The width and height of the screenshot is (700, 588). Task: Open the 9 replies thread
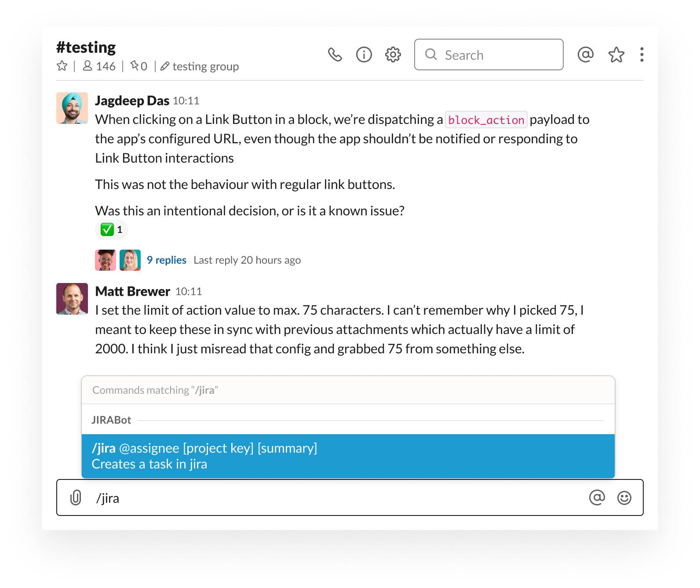(167, 260)
